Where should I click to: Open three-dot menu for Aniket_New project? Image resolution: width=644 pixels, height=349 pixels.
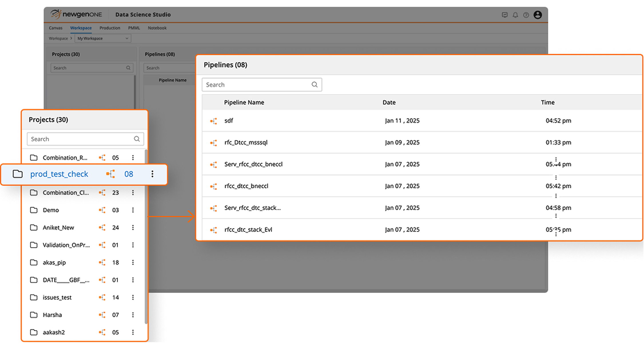pos(133,228)
